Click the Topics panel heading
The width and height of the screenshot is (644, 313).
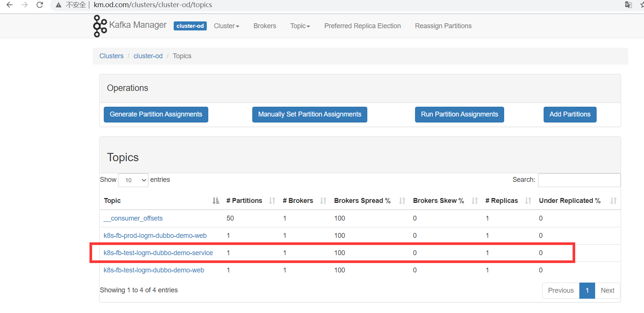click(123, 157)
